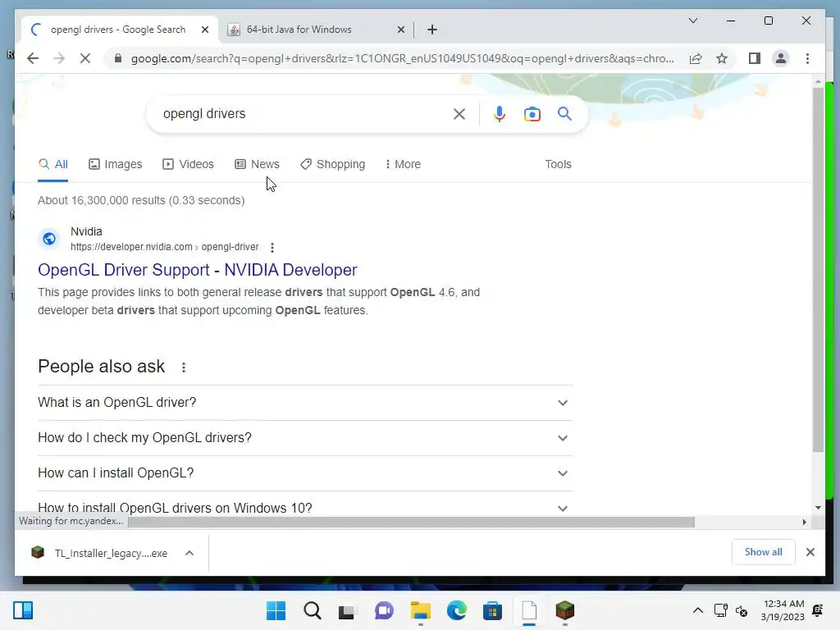Open Windows taskbar Search
This screenshot has height=630, width=840.
point(313,610)
